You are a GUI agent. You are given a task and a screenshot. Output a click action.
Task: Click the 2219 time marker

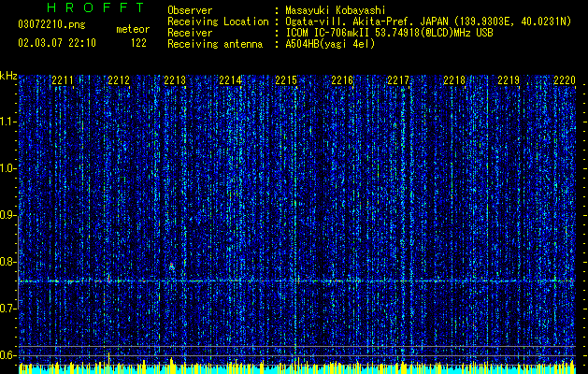[x=509, y=80]
